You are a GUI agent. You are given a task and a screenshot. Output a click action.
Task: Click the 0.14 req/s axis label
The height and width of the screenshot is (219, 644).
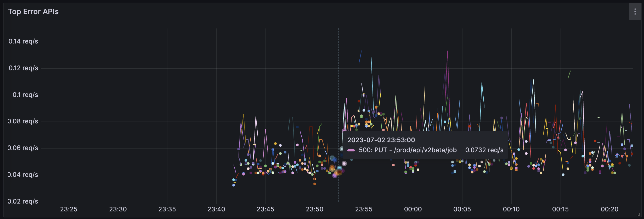pyautogui.click(x=23, y=41)
